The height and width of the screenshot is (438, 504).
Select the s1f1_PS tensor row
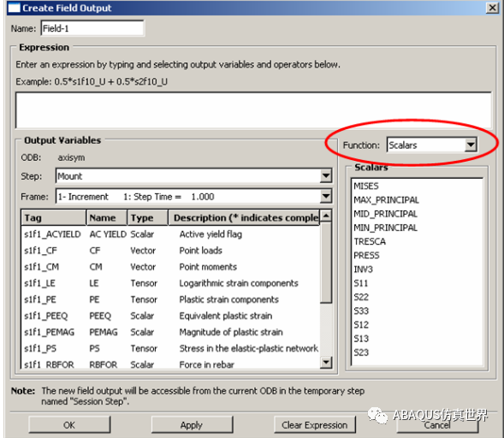tap(170, 348)
